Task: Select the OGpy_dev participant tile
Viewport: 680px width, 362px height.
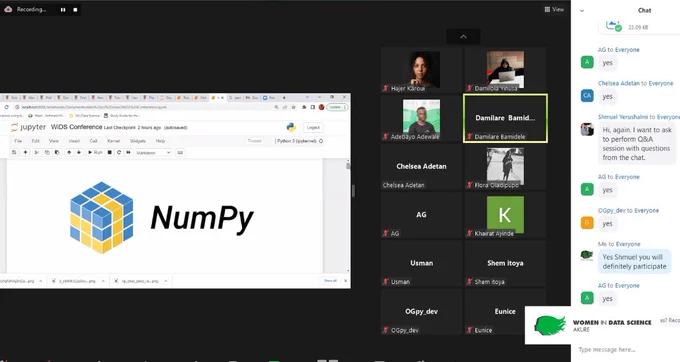Action: click(x=421, y=312)
